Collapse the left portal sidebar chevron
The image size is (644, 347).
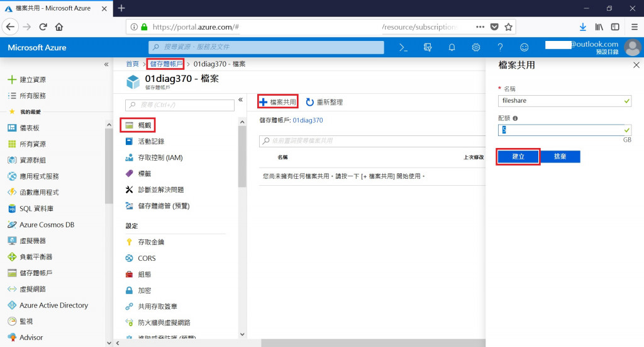point(106,64)
